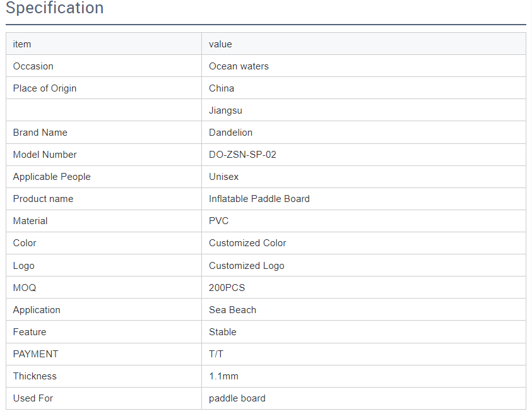532x416 pixels.
Task: Select the 'Customized Logo' value
Action: pos(246,266)
